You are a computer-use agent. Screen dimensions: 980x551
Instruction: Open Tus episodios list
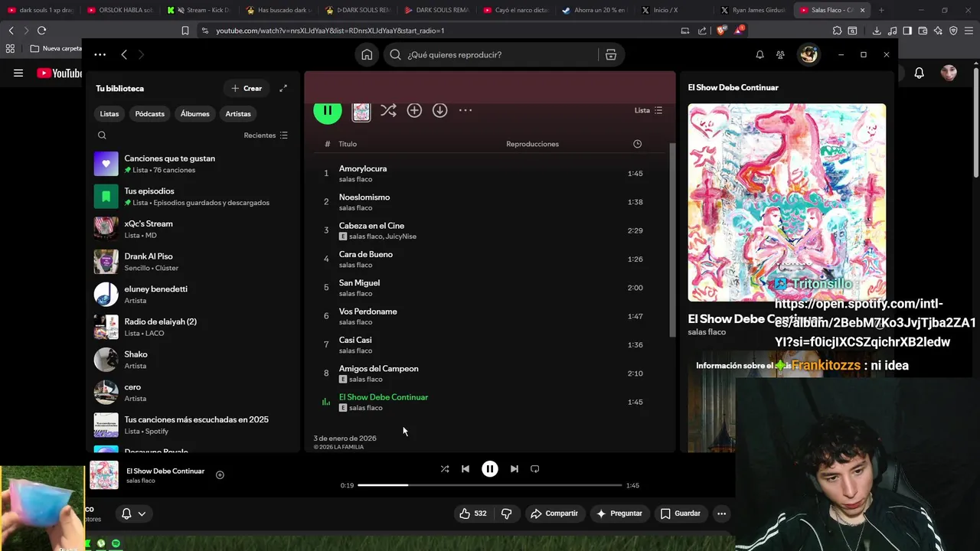point(191,197)
